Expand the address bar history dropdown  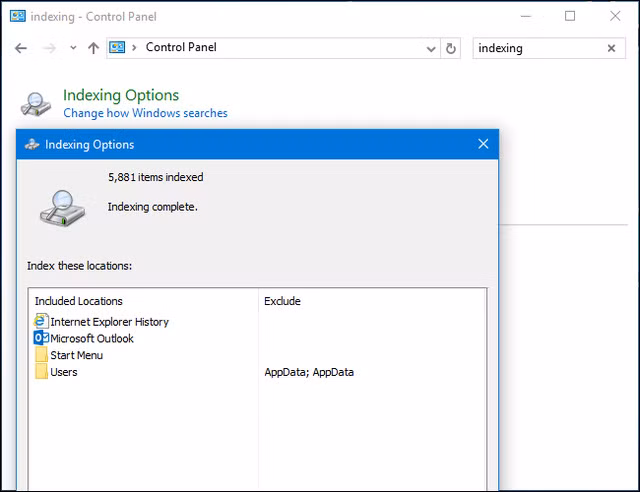430,48
